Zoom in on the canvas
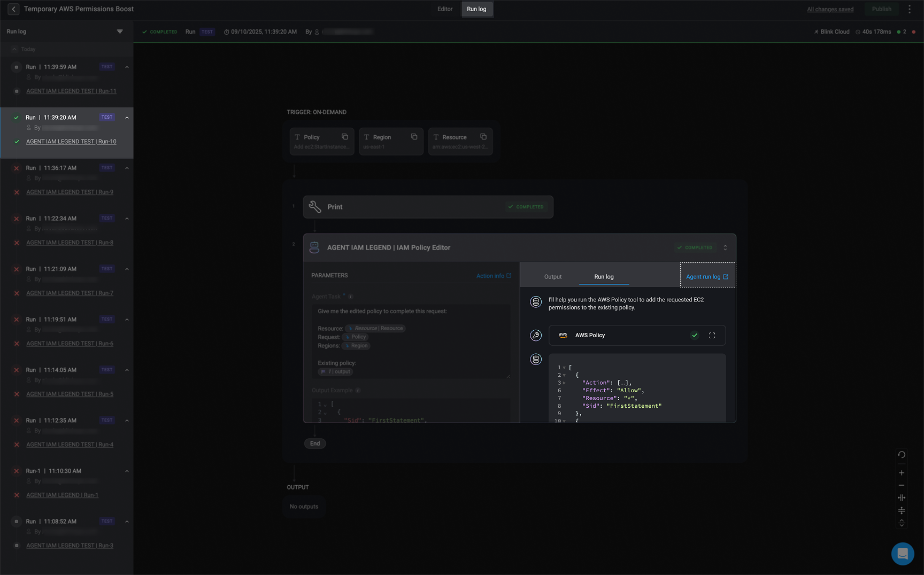924x575 pixels. pyautogui.click(x=902, y=473)
